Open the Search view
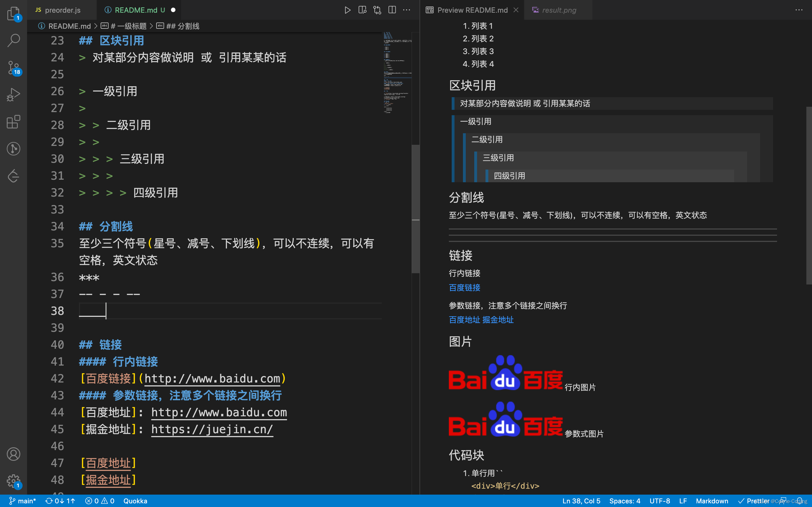The width and height of the screenshot is (812, 507). point(14,40)
